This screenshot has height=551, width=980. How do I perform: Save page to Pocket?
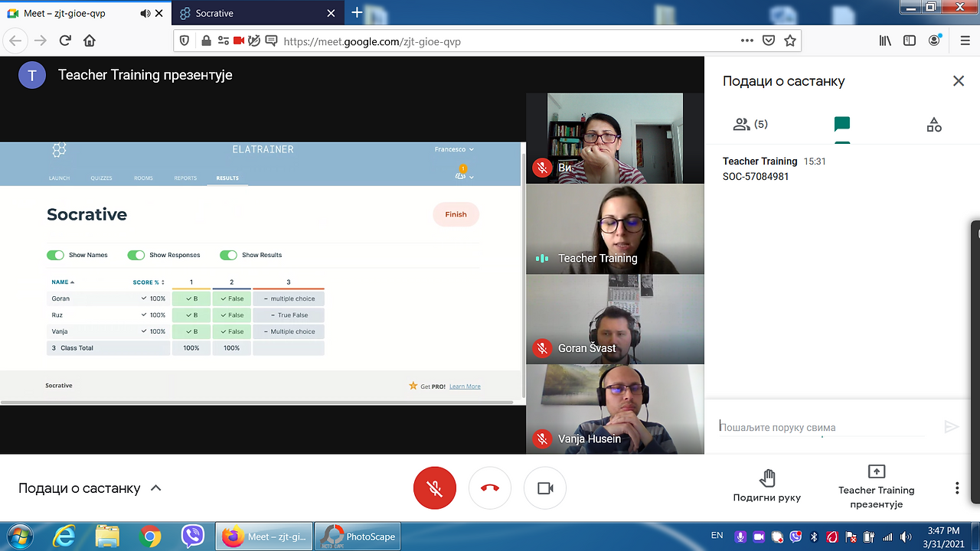click(769, 41)
